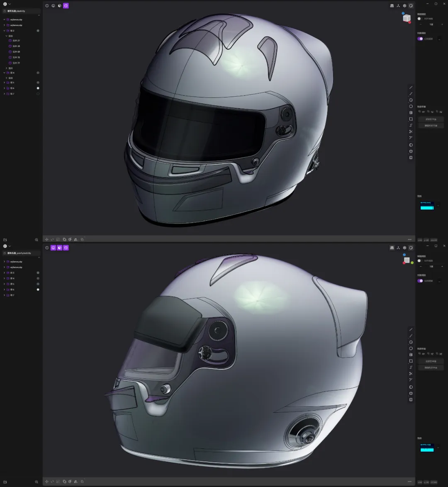Select the Rectangle tool in top window
The height and width of the screenshot is (487, 448).
(411, 119)
